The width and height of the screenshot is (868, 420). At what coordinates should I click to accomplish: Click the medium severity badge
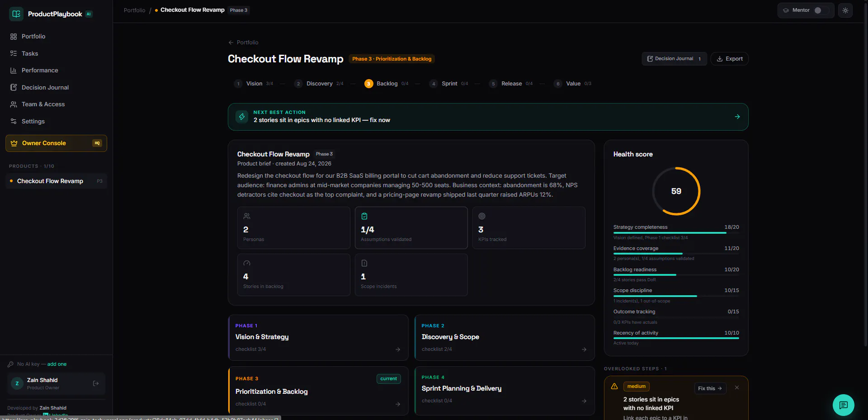(637, 387)
